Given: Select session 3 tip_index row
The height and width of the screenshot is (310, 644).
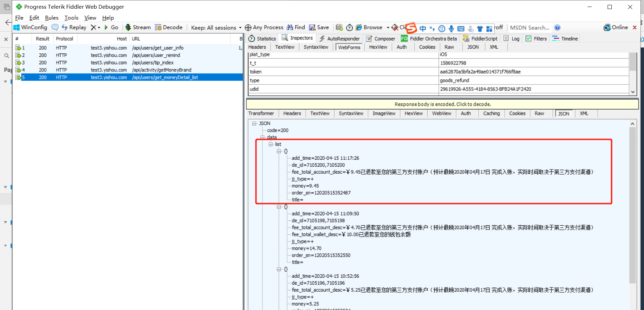Looking at the screenshot, I should (x=128, y=62).
